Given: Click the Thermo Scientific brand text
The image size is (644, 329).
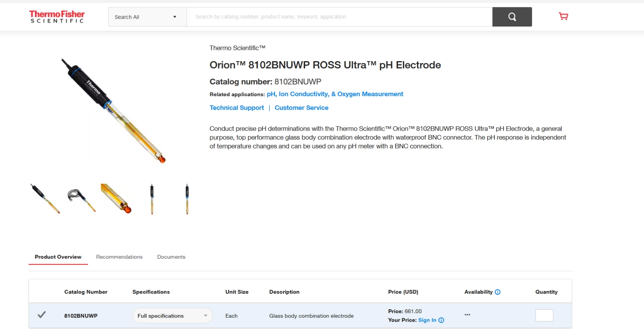Looking at the screenshot, I should [x=237, y=48].
